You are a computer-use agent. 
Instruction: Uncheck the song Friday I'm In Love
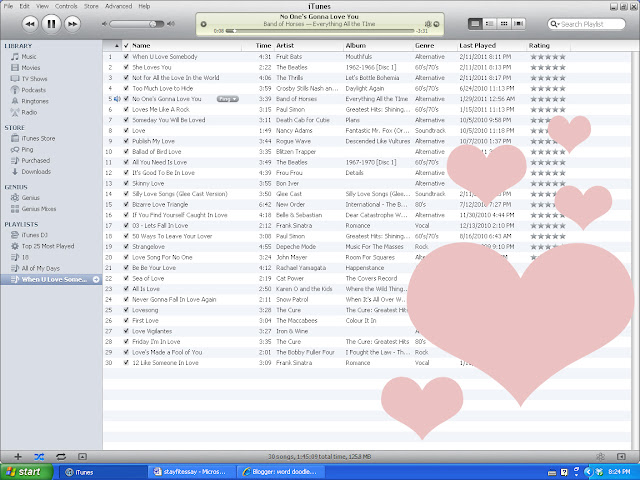[x=126, y=342]
